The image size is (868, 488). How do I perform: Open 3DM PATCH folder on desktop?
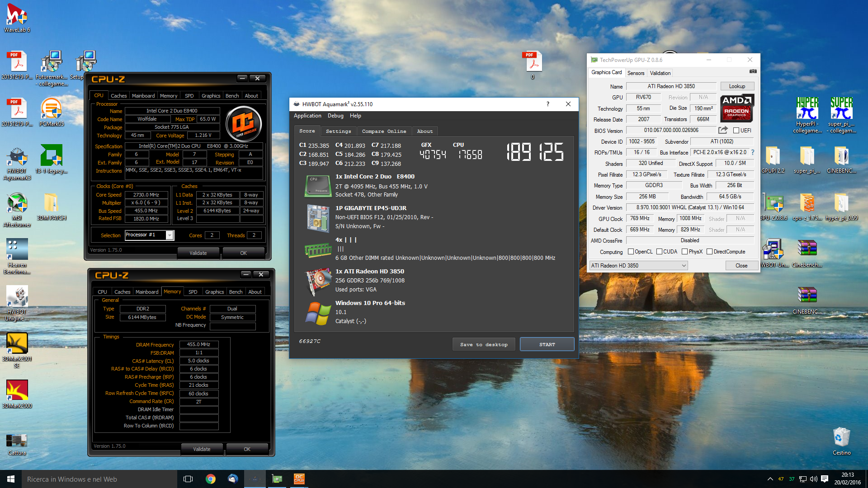[x=52, y=206]
